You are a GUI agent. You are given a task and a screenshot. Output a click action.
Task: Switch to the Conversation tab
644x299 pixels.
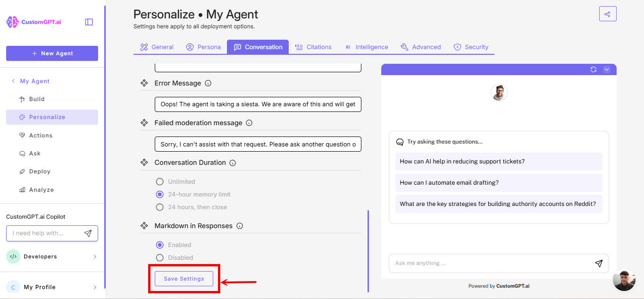pyautogui.click(x=258, y=47)
